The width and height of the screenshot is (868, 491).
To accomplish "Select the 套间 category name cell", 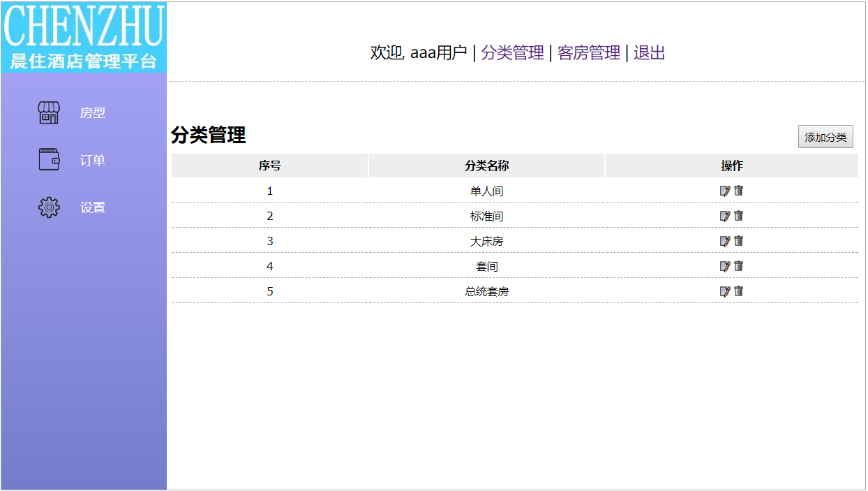I will click(487, 266).
